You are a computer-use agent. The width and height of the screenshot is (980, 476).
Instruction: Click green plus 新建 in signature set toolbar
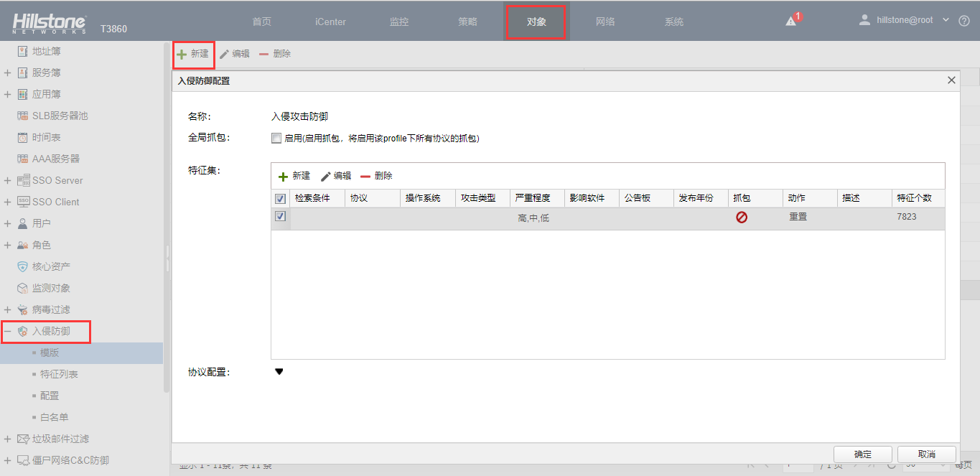[294, 176]
